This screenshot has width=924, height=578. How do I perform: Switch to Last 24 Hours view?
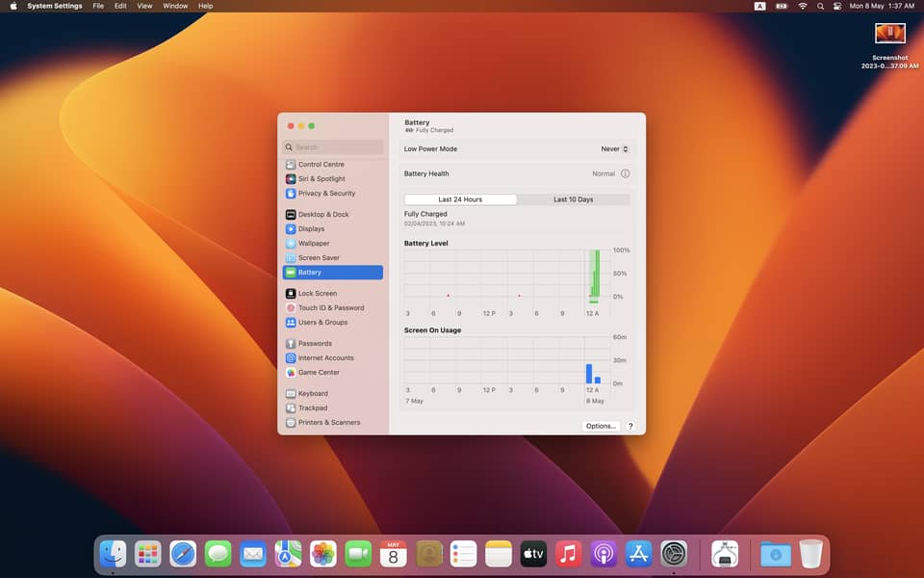tap(460, 199)
